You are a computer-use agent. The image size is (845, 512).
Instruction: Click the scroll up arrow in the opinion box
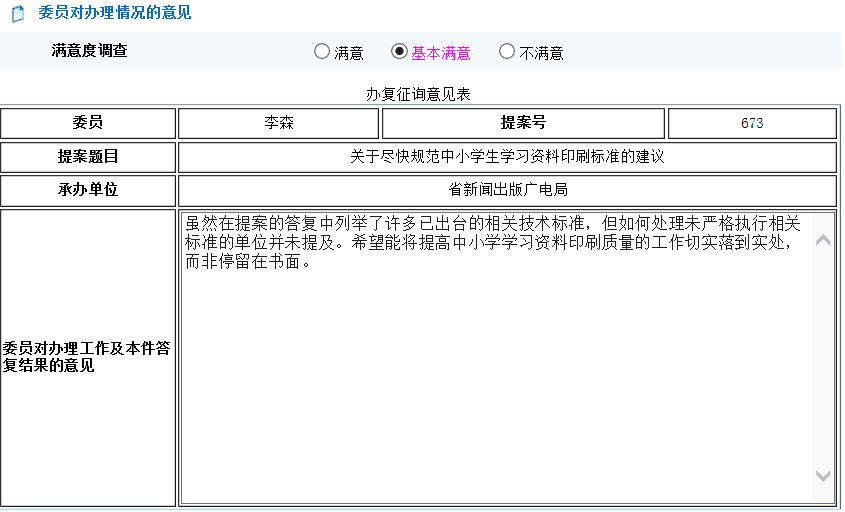pyautogui.click(x=823, y=240)
